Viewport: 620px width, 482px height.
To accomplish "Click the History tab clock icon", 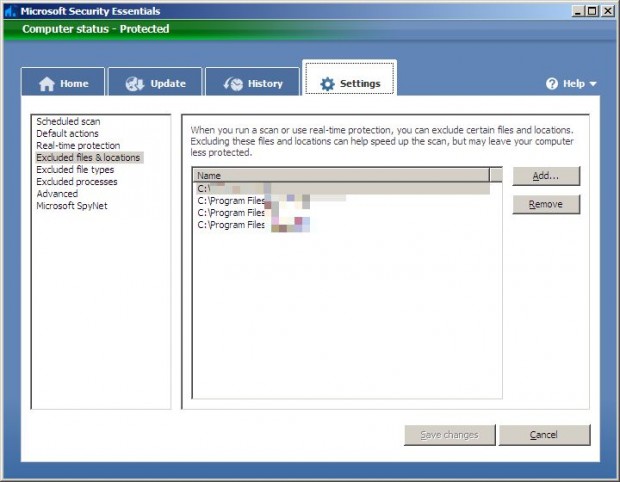I will (233, 84).
